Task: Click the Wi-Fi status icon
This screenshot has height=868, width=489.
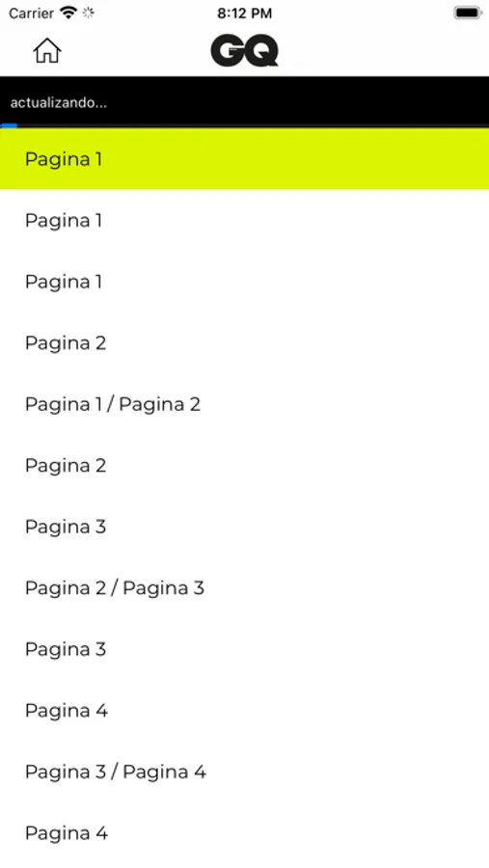Action: tap(68, 13)
